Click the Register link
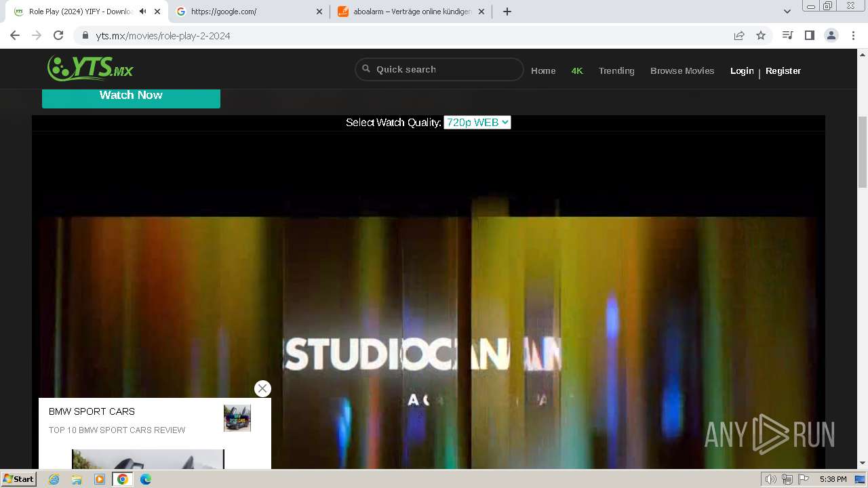 click(783, 70)
